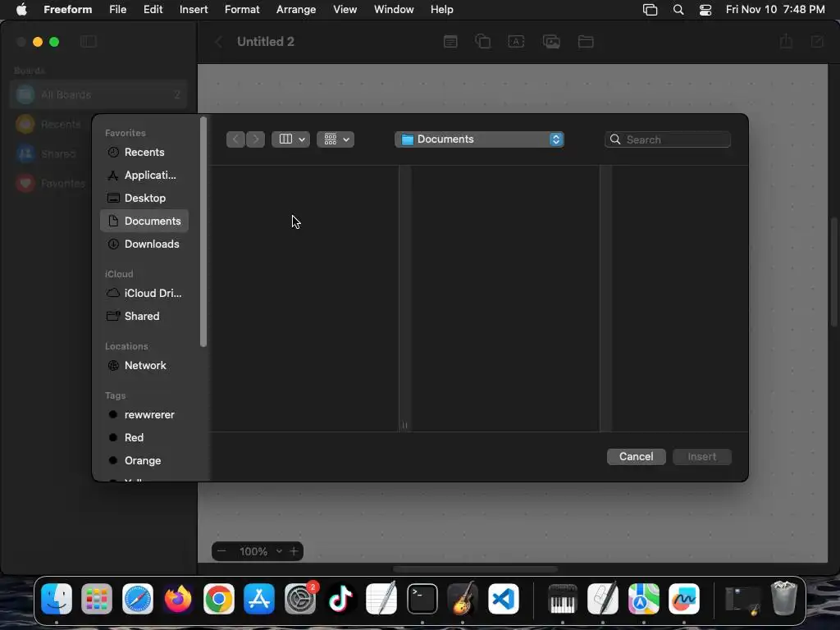Select All Boards in Freeform sidebar

98,95
